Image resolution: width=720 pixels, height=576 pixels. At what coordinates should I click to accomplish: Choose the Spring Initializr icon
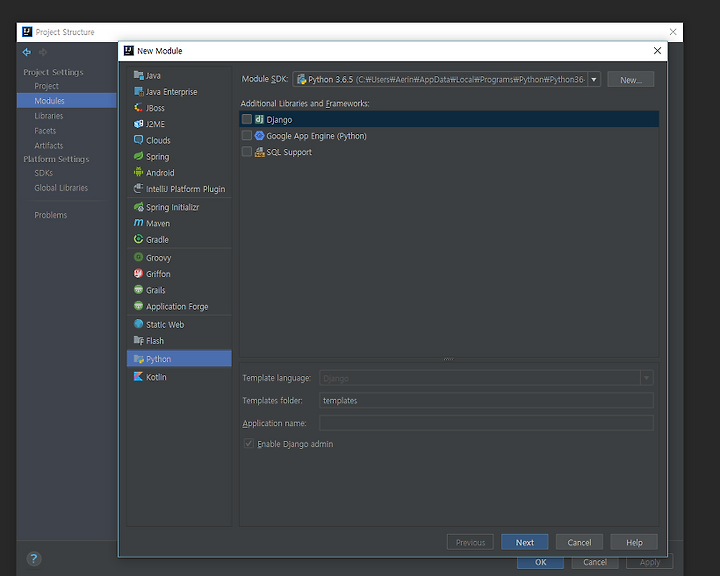138,207
